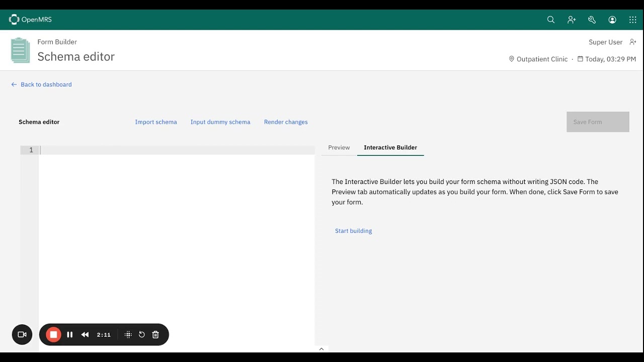Expand the bottom panel chevron
The width and height of the screenshot is (644, 362).
pos(321,349)
